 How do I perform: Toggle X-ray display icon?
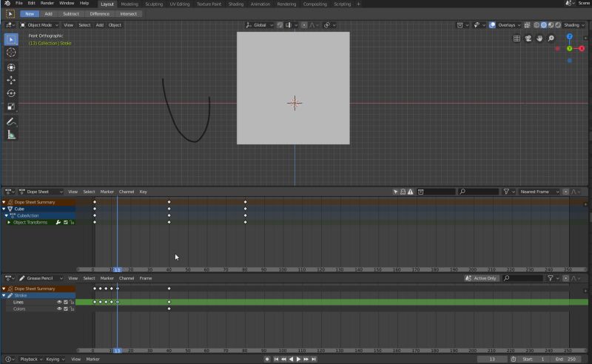[527, 25]
